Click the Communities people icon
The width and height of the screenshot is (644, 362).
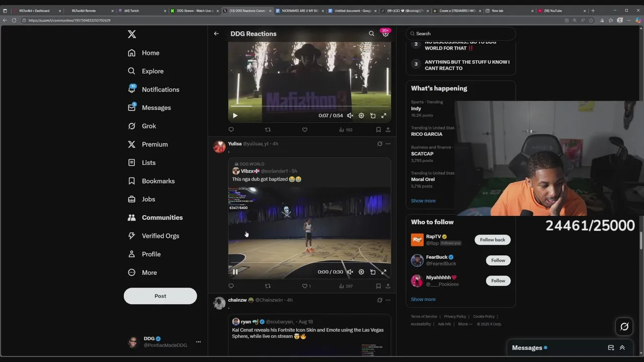coord(132,217)
